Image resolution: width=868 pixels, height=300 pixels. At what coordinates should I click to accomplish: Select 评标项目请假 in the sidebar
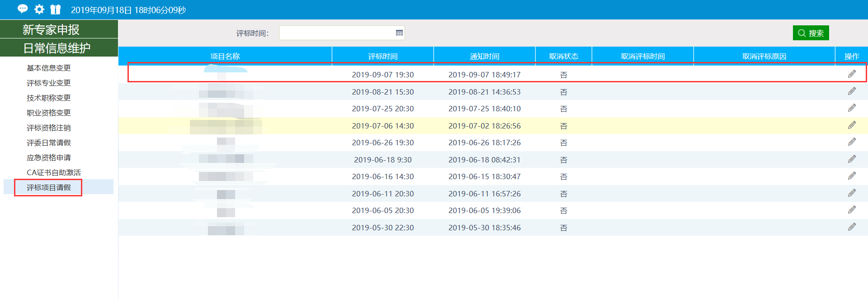[49, 187]
